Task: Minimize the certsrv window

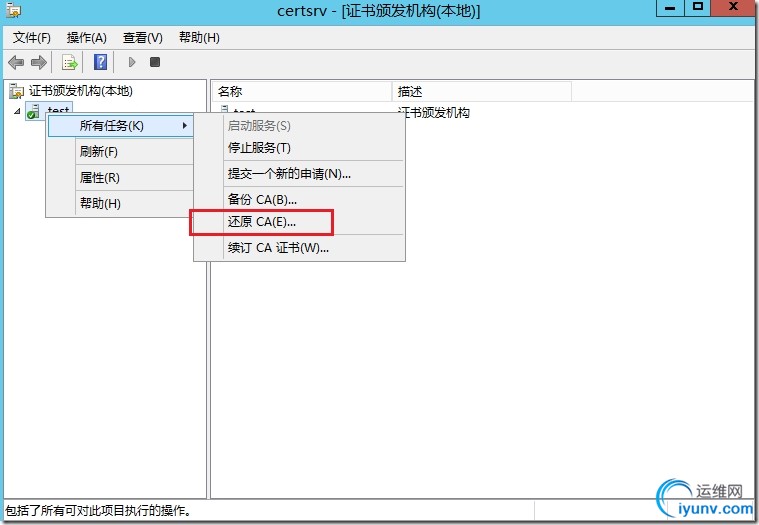Action: point(670,8)
